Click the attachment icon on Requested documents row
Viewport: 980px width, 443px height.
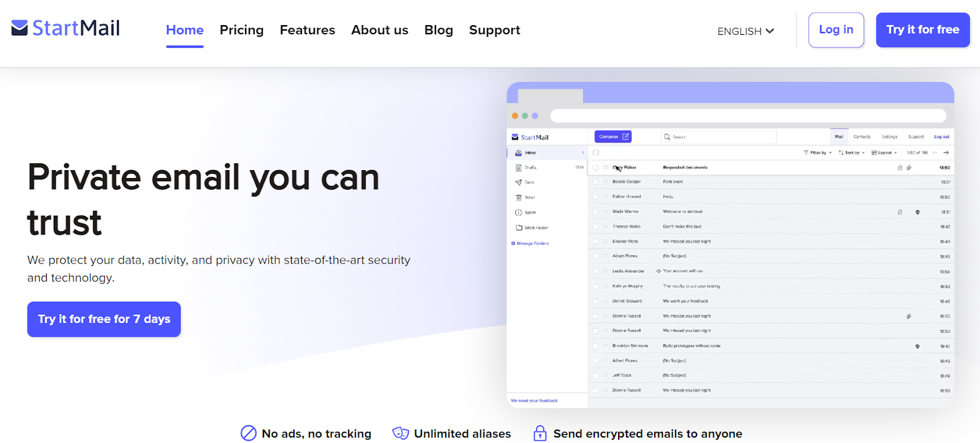(x=909, y=168)
